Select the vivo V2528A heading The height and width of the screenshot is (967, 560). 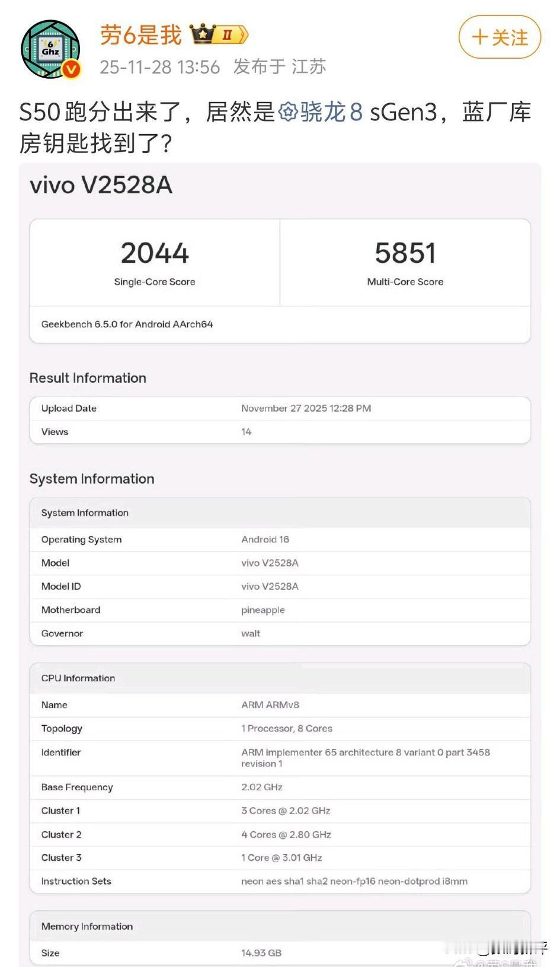point(101,186)
